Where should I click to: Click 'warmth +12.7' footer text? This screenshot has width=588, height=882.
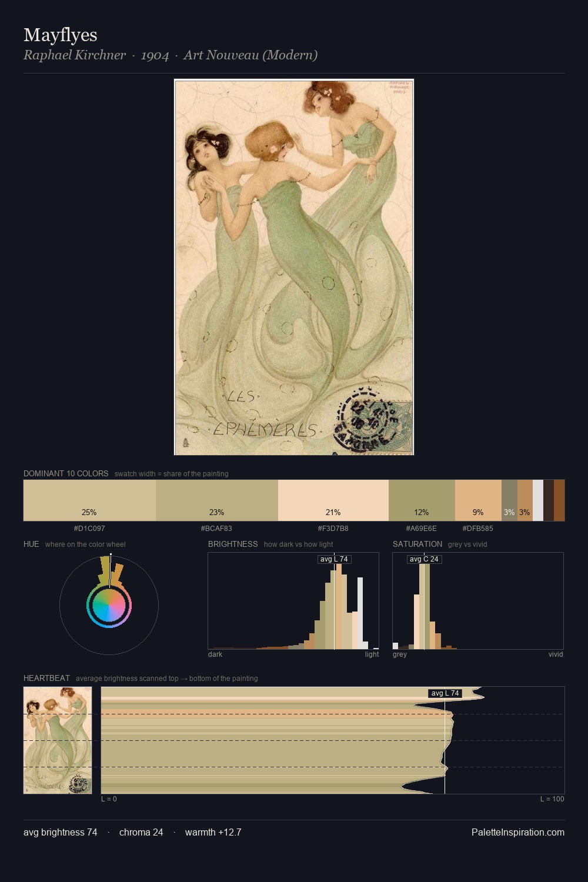pos(213,832)
